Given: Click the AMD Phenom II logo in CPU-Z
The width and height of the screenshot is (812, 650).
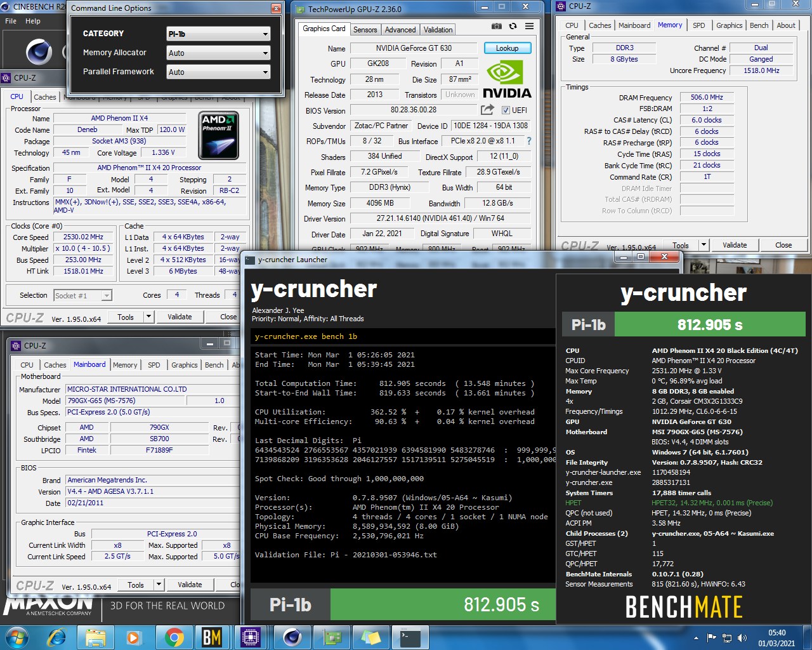Looking at the screenshot, I should tap(219, 135).
